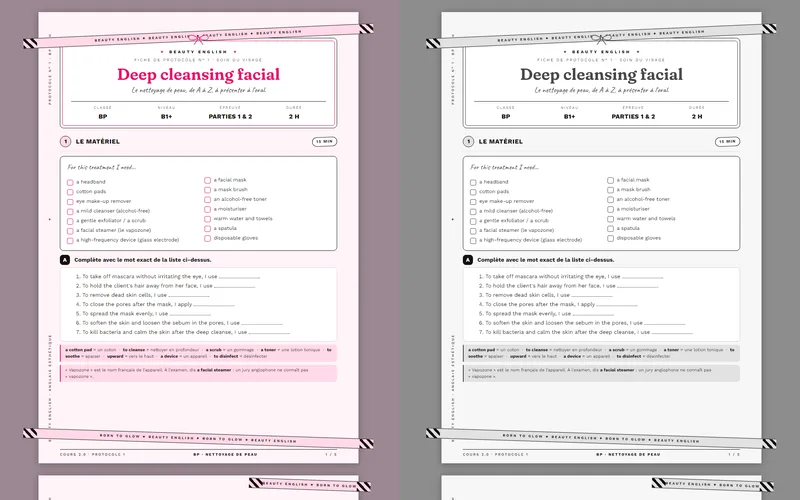The width and height of the screenshot is (800, 500).
Task: Click the black 'A' badge on gray sheet
Action: [x=468, y=260]
